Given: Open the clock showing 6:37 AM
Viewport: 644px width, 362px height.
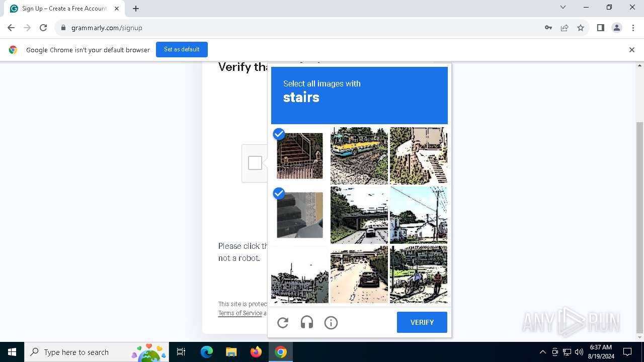Looking at the screenshot, I should pos(601,352).
